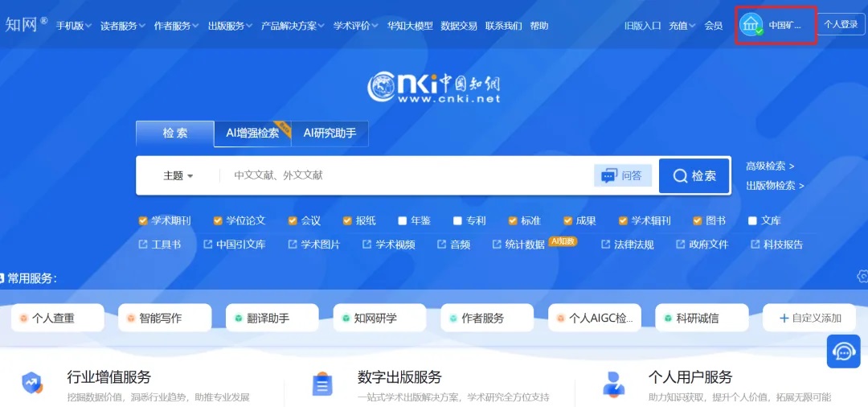Click the 数字出版服务 document icon
Screen dimensions: 868x407
pos(321,384)
